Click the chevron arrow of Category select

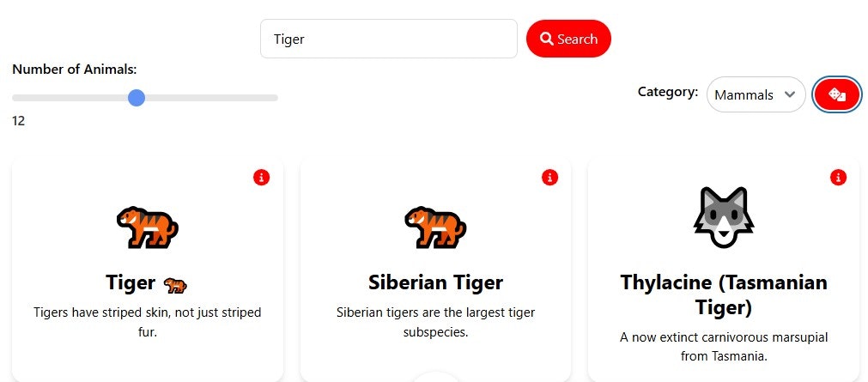coord(790,94)
